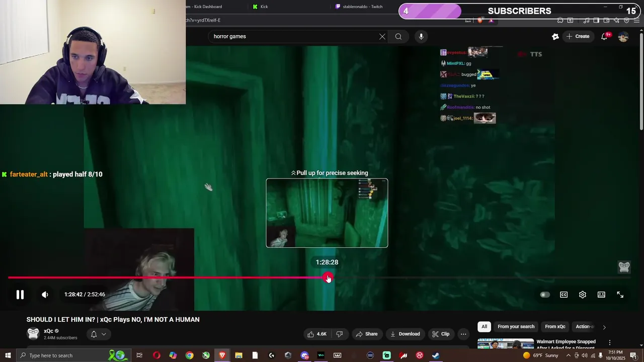Open the Windows Start menu
Viewport: 644px width, 362px height.
[x=8, y=355]
